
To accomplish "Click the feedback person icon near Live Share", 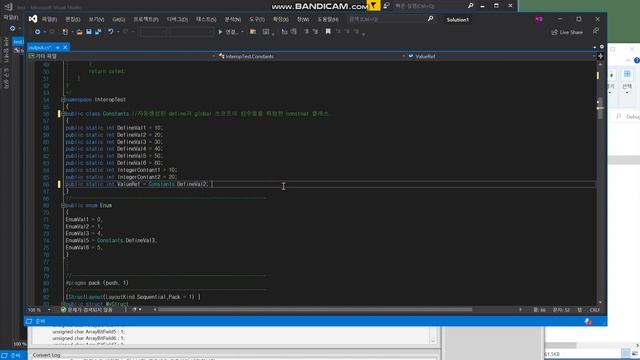I will [x=596, y=31].
